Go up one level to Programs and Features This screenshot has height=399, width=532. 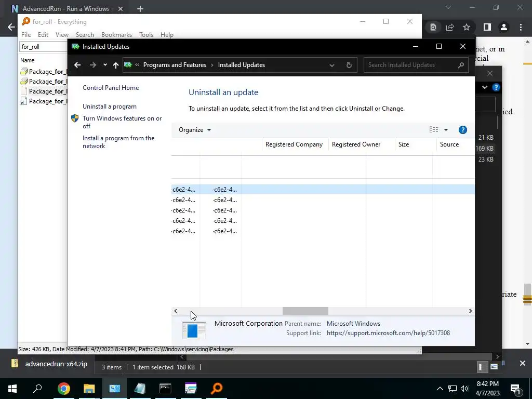(x=116, y=65)
